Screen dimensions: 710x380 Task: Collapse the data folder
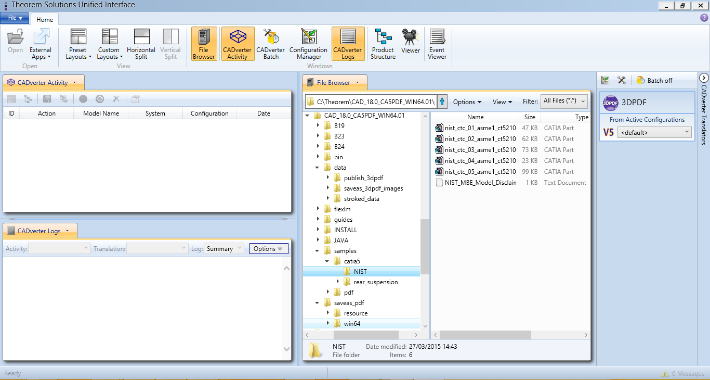pos(318,167)
